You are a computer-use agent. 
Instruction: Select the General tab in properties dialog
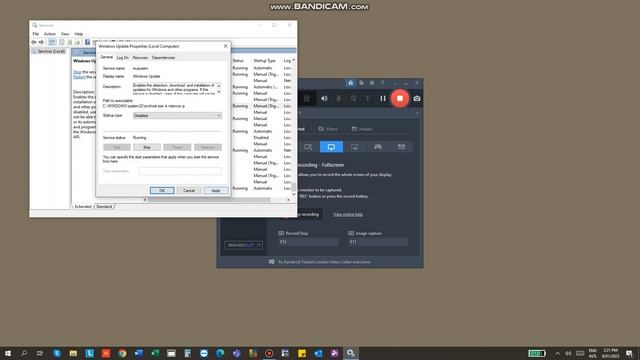pyautogui.click(x=107, y=57)
